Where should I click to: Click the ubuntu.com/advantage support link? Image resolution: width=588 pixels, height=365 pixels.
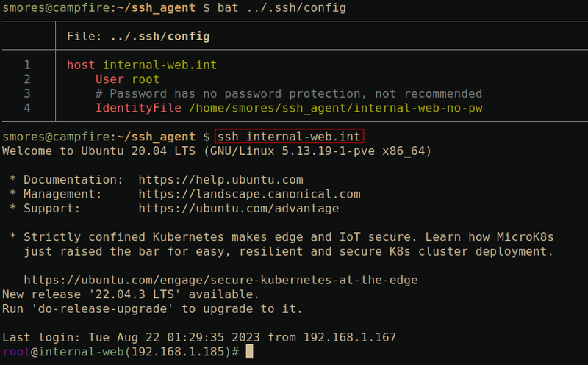click(x=238, y=209)
